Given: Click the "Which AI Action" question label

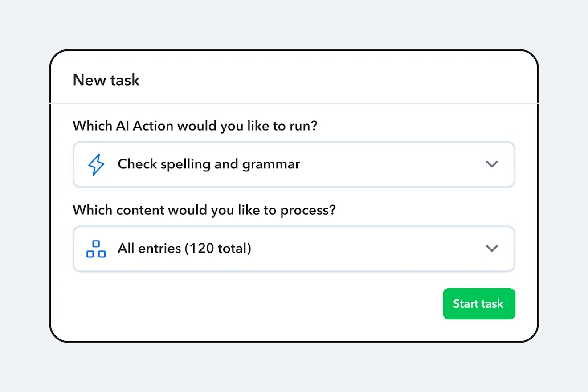Looking at the screenshot, I should pos(195,126).
